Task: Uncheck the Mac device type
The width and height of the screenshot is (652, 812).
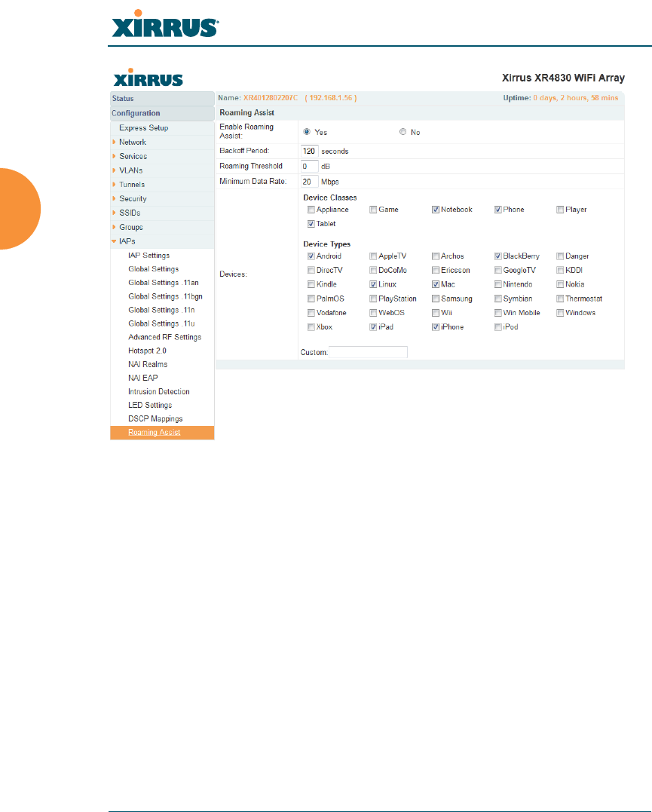Action: point(436,284)
